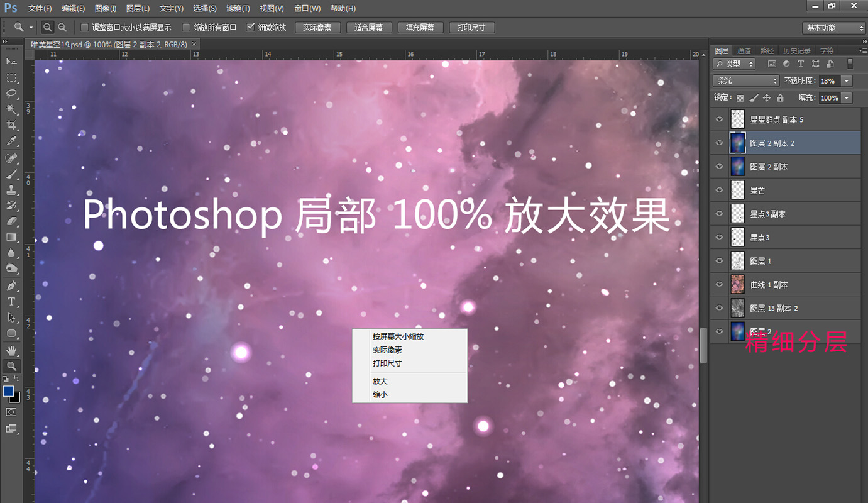This screenshot has height=503, width=868.
Task: Hide the 图层 2 副本 2 layer
Action: pos(720,143)
